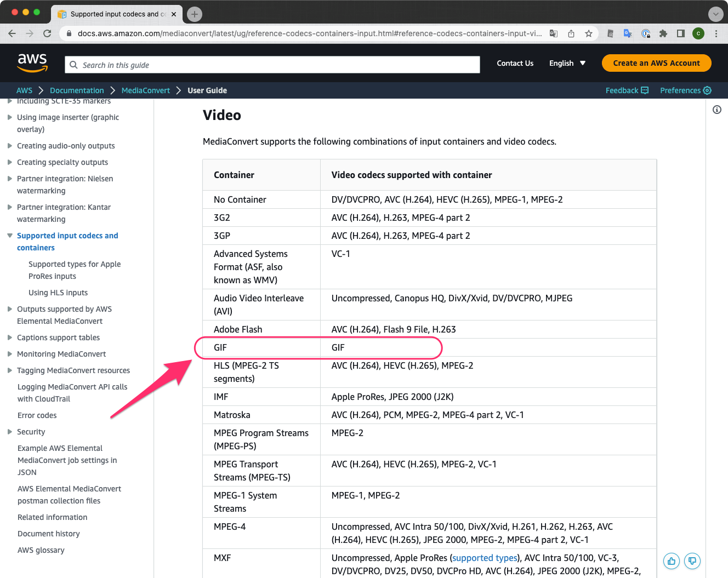This screenshot has height=578, width=728.
Task: Expand Creating audio-only outputs section
Action: click(10, 146)
